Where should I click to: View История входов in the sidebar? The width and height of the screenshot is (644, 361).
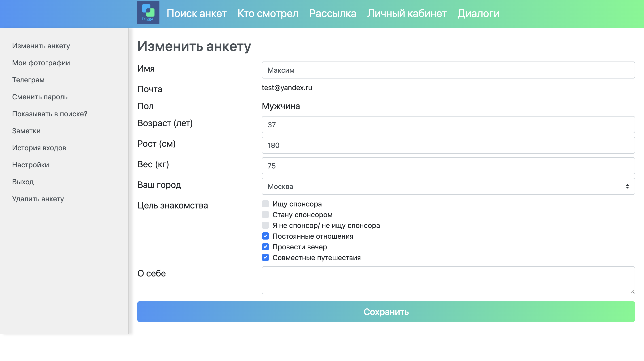tap(39, 148)
